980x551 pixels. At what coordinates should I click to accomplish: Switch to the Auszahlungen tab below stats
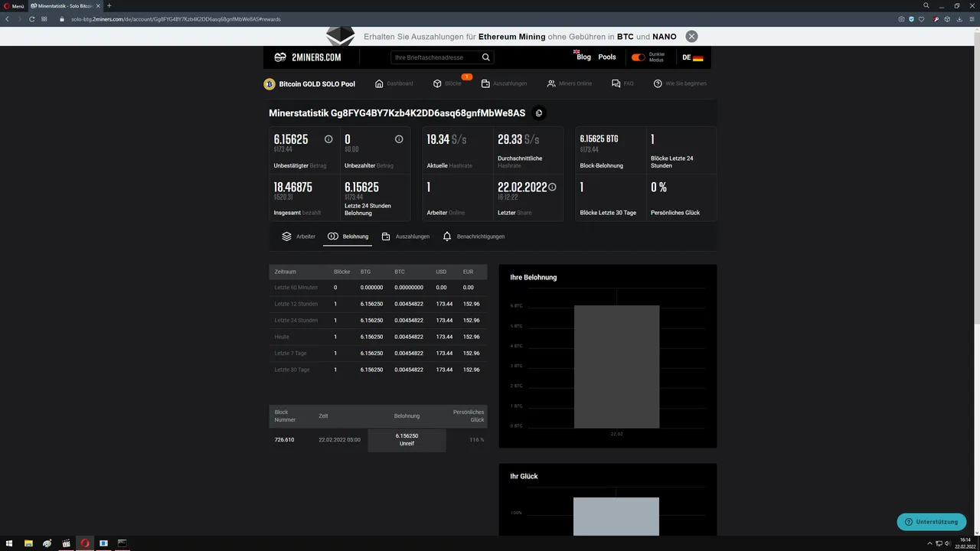click(405, 236)
